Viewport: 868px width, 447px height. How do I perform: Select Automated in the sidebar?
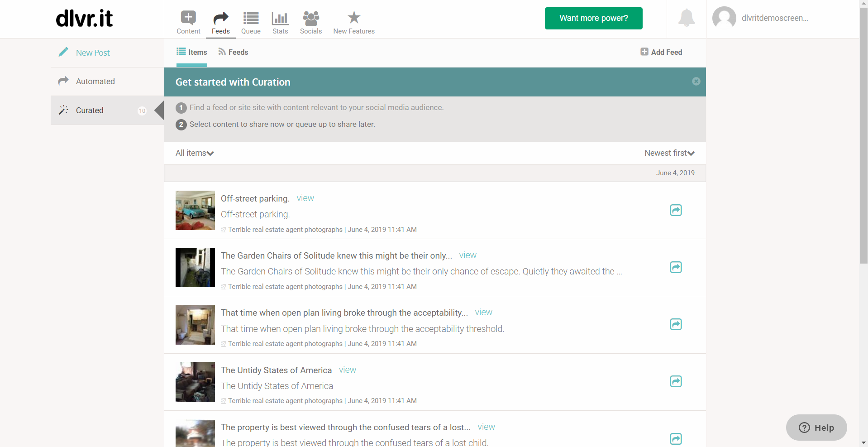[x=107, y=82]
